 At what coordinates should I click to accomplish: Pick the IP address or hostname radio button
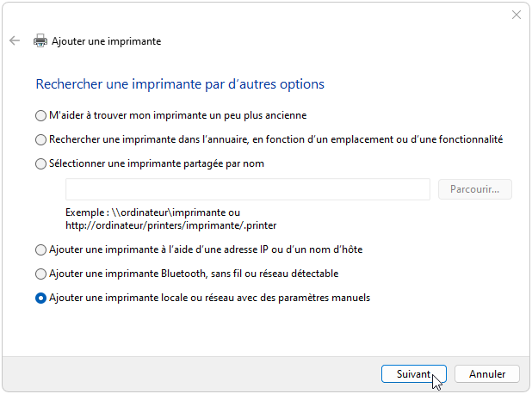point(40,250)
